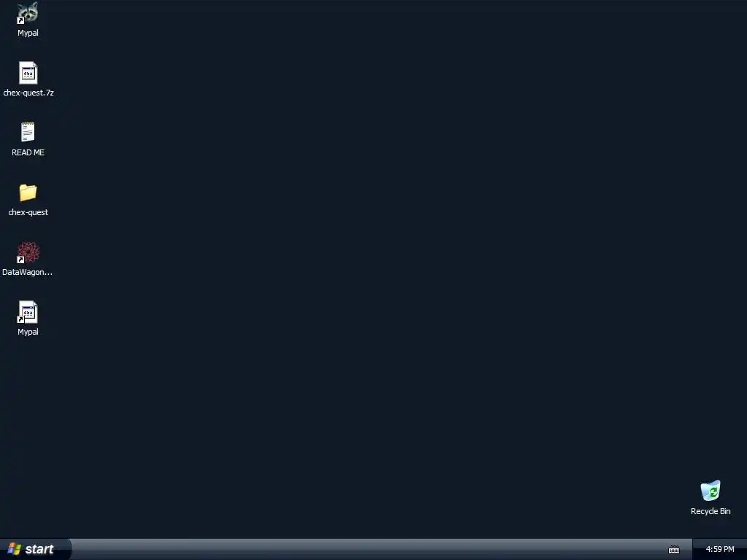Viewport: 747px width, 560px height.
Task: Click the 'chex-quest' folder name label
Action: pos(28,212)
